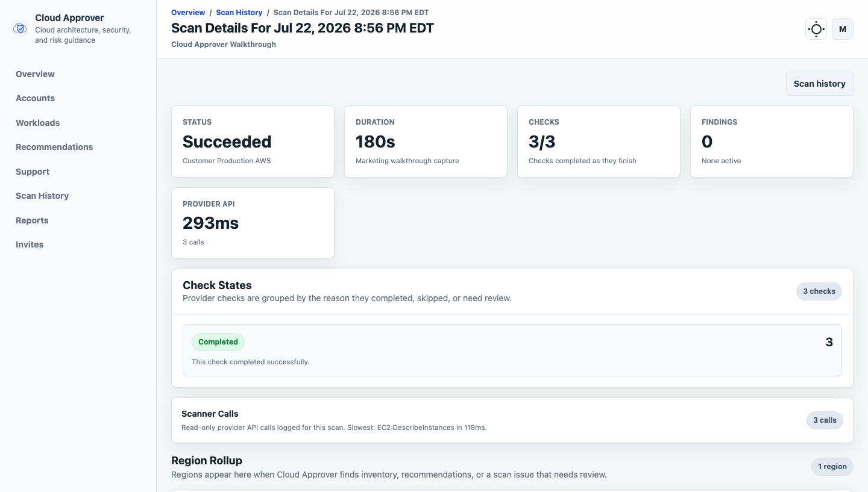Click the Scan History breadcrumb link
This screenshot has width=868, height=492.
(x=239, y=12)
